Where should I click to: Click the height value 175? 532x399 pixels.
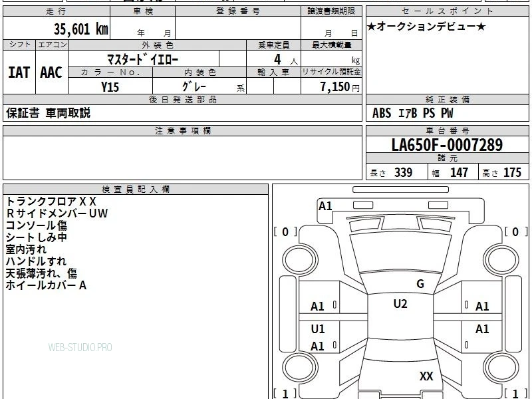pos(512,172)
